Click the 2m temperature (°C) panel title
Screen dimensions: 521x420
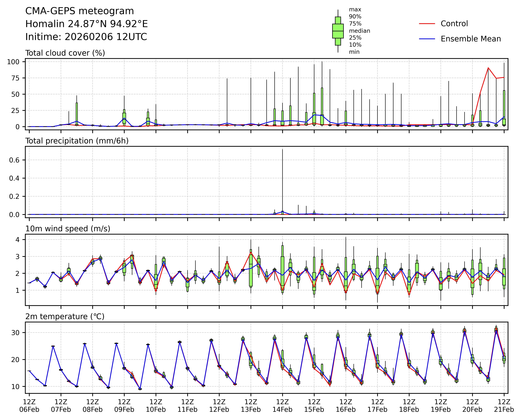coord(65,316)
